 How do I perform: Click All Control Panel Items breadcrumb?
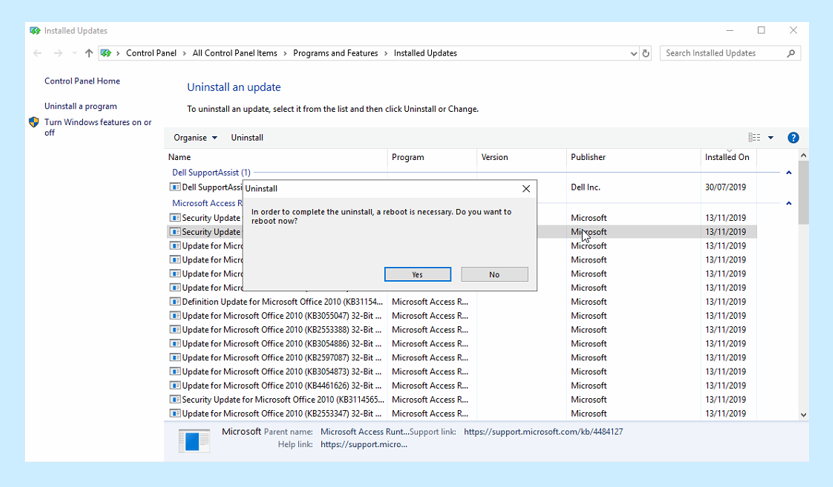[x=235, y=53]
